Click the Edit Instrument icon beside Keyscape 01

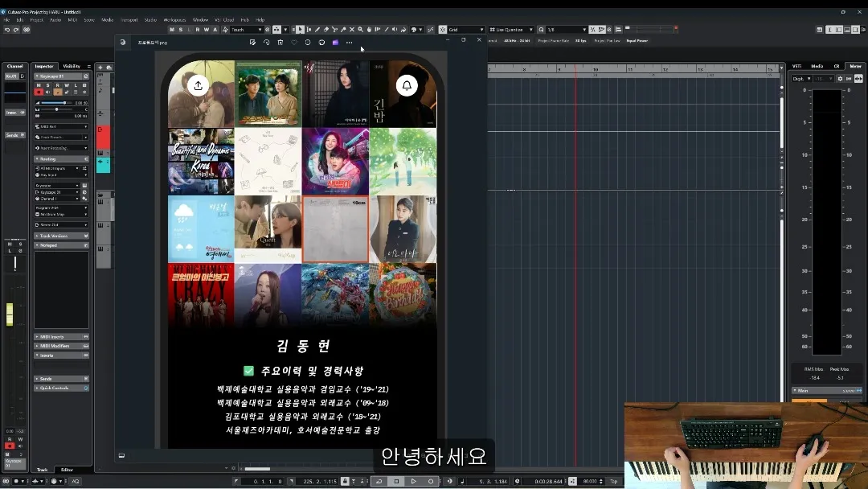pos(86,76)
